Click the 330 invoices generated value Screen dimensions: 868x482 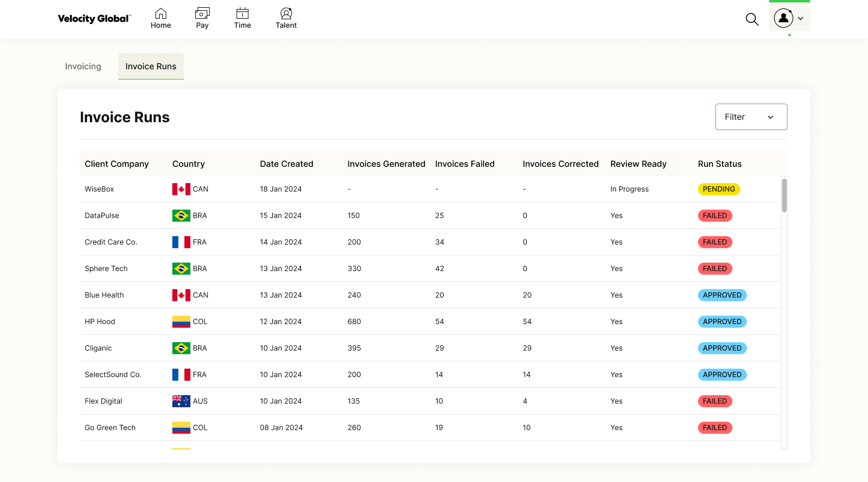point(354,269)
